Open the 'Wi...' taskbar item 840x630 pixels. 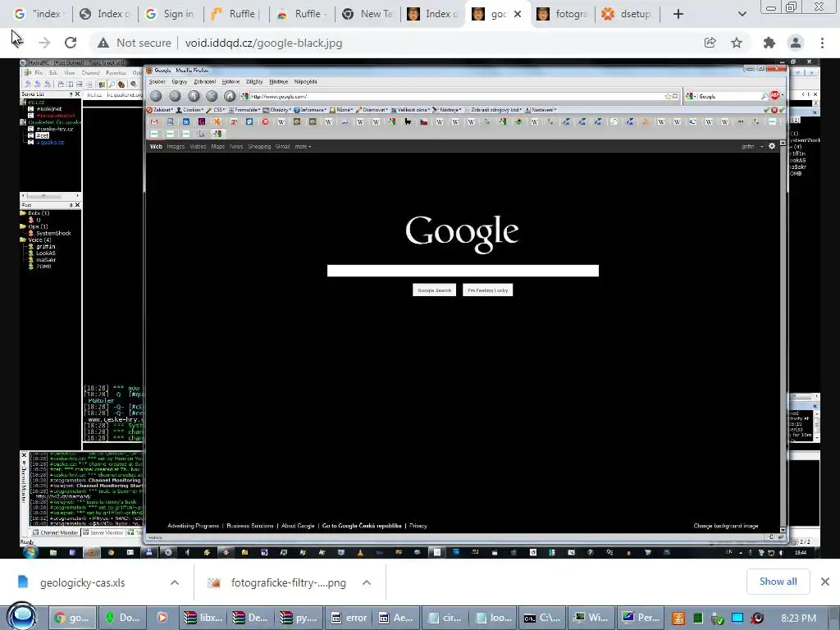[x=592, y=618]
